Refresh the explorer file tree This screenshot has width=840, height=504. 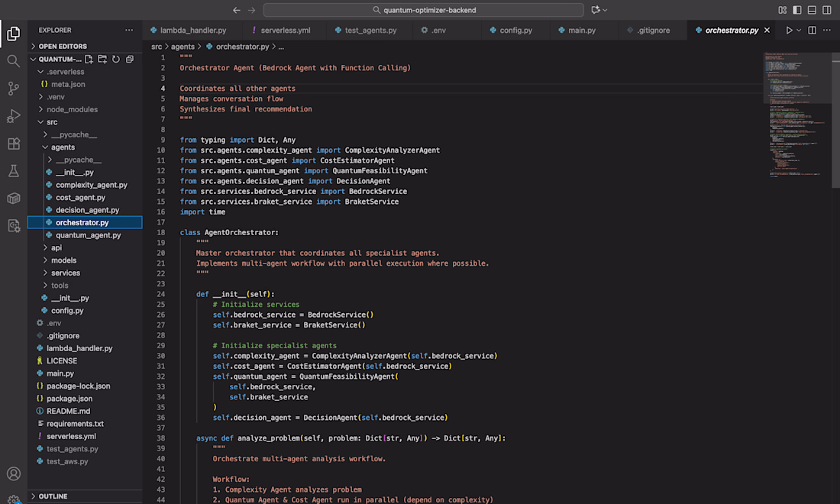pos(116,59)
